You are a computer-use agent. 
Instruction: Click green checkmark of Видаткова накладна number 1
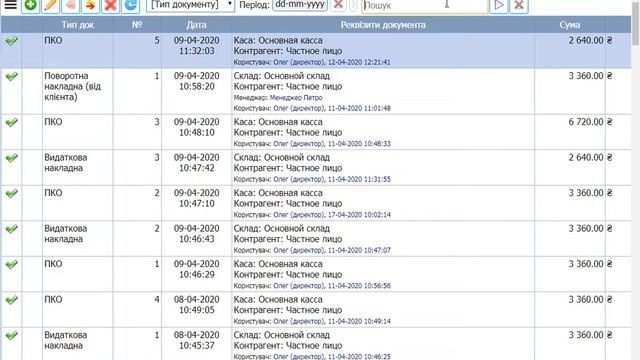pyautogui.click(x=12, y=335)
